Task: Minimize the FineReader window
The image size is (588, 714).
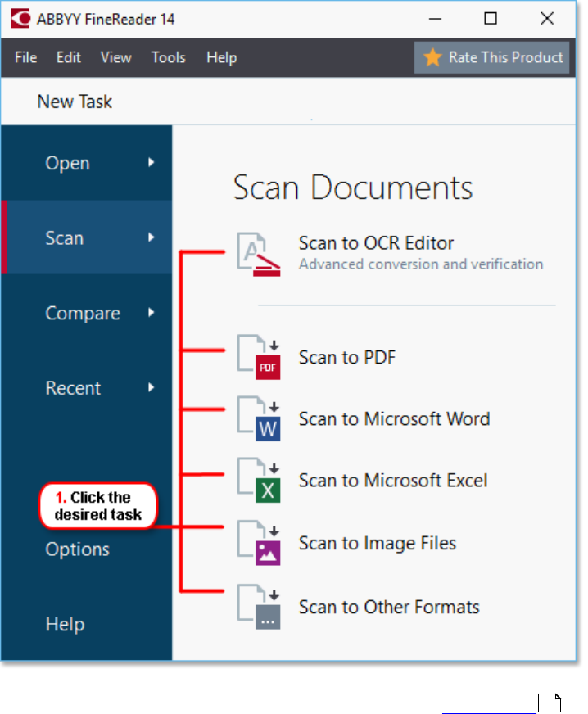Action: [x=436, y=19]
